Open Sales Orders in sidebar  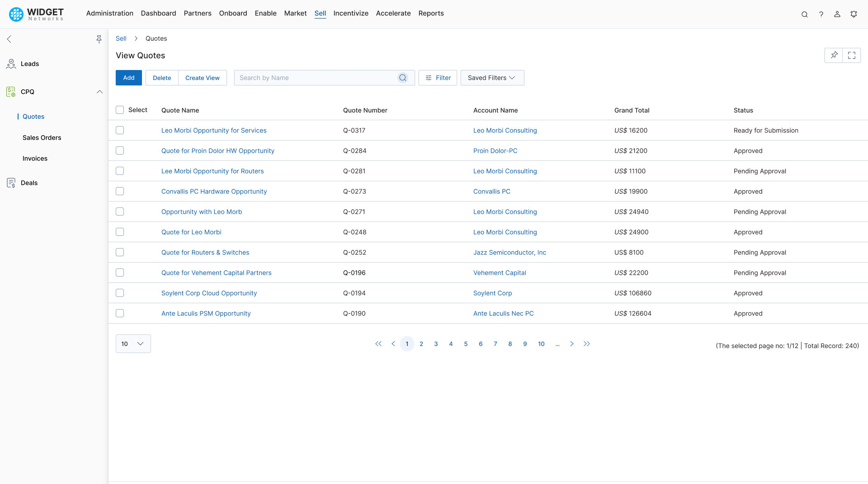[42, 138]
